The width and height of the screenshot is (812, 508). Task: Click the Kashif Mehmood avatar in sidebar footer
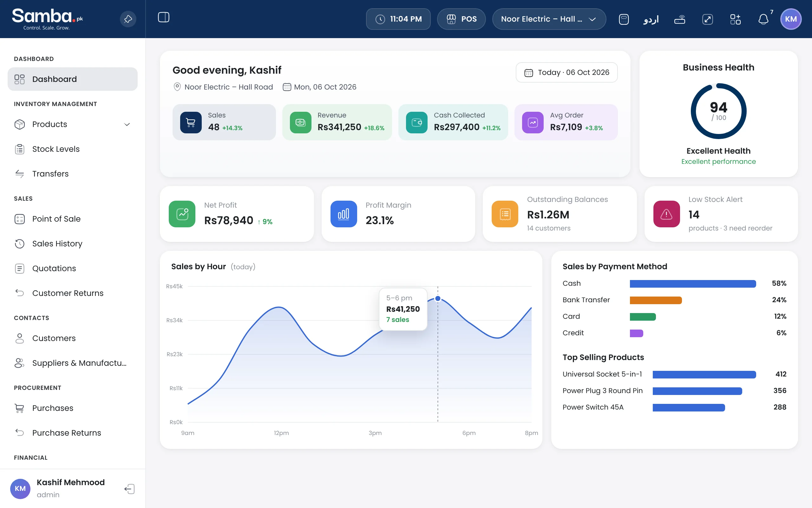point(20,489)
